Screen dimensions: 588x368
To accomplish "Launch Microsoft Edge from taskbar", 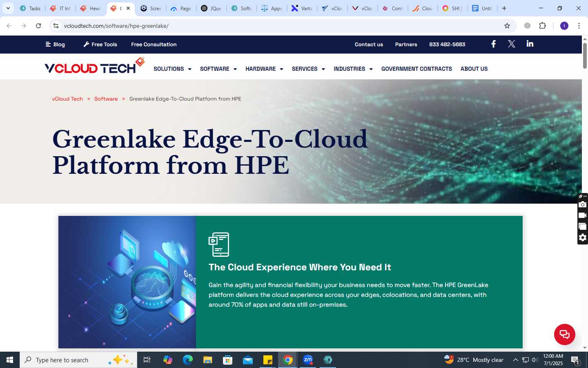I will 187,360.
